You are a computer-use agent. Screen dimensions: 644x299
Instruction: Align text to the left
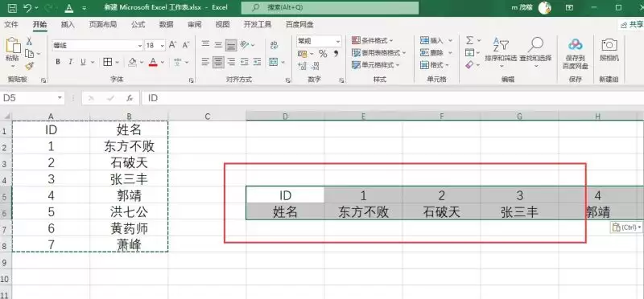[x=206, y=62]
